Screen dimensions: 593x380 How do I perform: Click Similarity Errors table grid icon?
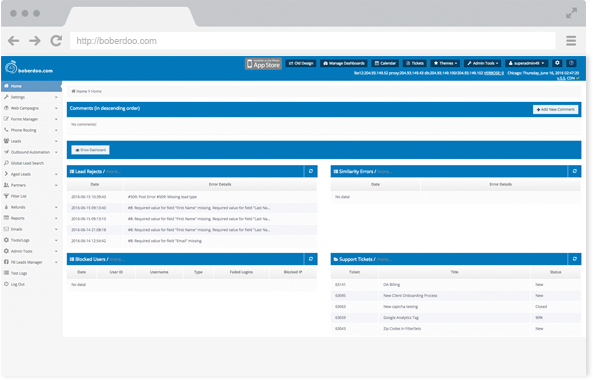click(335, 171)
